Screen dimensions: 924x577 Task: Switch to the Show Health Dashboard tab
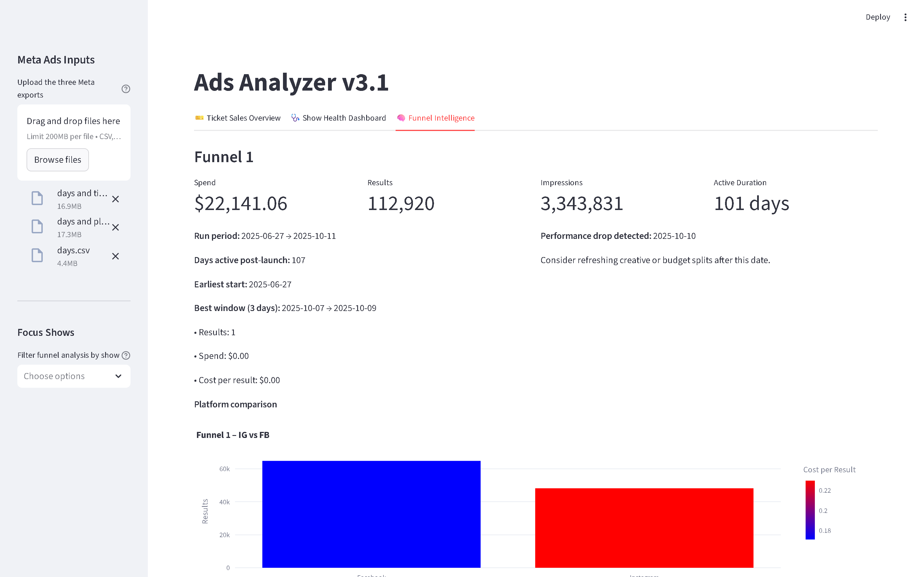tap(344, 118)
